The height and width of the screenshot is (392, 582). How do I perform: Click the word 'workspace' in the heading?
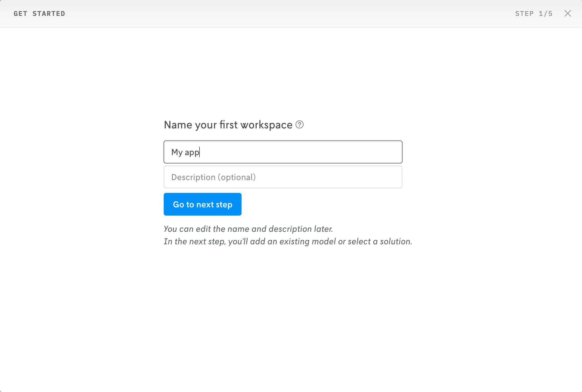coord(266,125)
